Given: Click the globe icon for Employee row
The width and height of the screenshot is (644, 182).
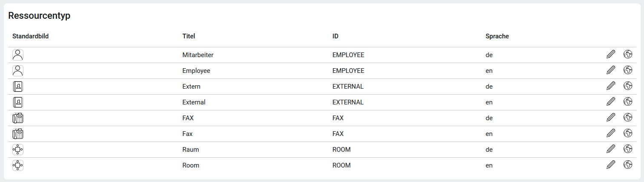Looking at the screenshot, I should pyautogui.click(x=627, y=70).
